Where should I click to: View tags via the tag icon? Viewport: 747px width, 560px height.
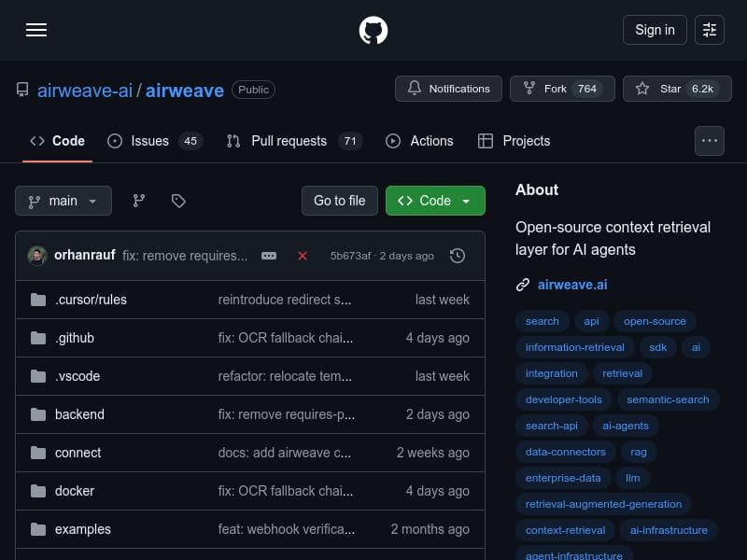(178, 201)
